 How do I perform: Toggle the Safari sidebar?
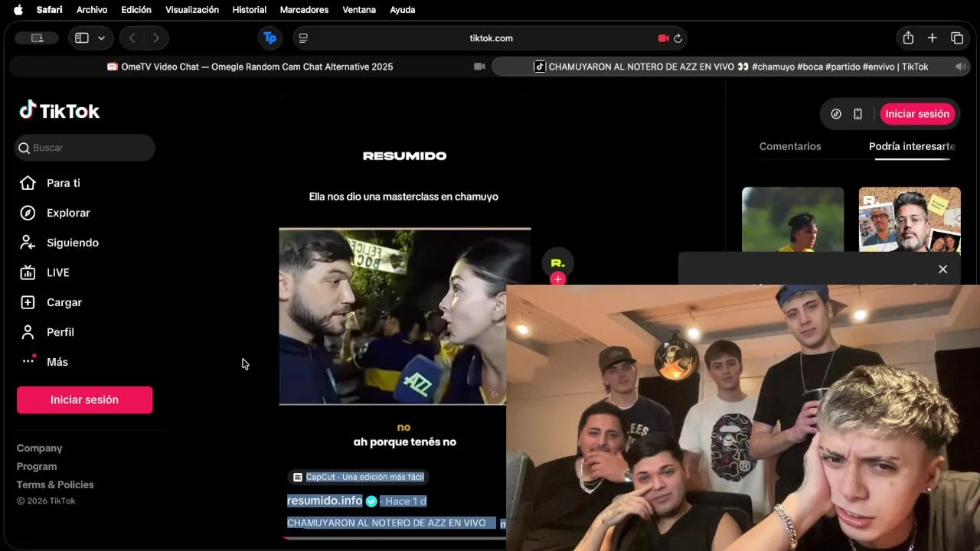click(x=82, y=38)
